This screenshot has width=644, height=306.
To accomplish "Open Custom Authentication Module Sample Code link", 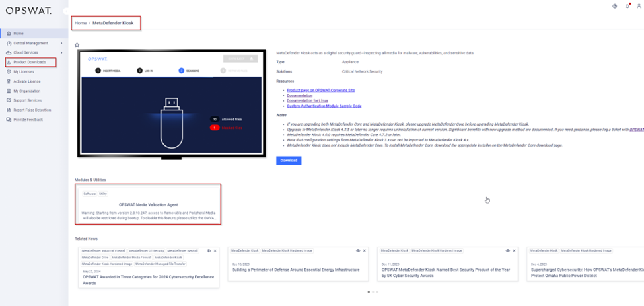I will click(324, 106).
